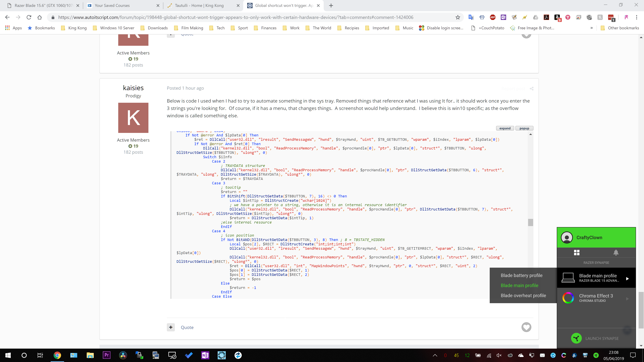Screen dimensions: 644x362
Task: Open Adobe Acrobat extension icon
Action: click(x=546, y=17)
